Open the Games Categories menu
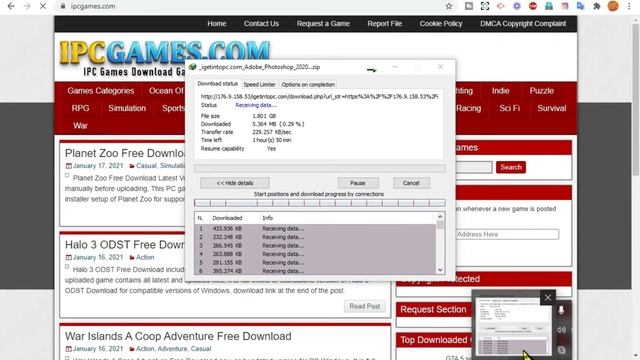This screenshot has height=360, width=640. (x=100, y=91)
